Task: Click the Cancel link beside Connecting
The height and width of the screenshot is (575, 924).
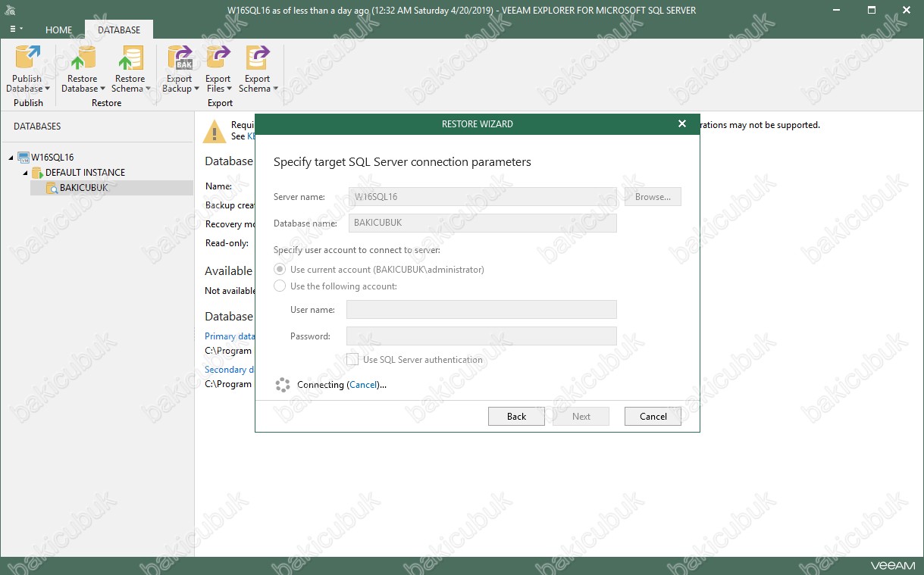Action: pyautogui.click(x=363, y=385)
